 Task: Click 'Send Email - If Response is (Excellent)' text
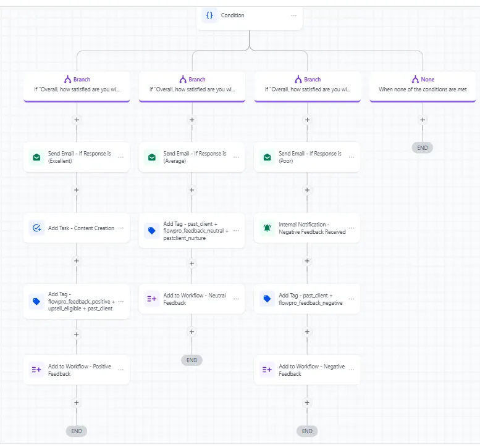(80, 157)
